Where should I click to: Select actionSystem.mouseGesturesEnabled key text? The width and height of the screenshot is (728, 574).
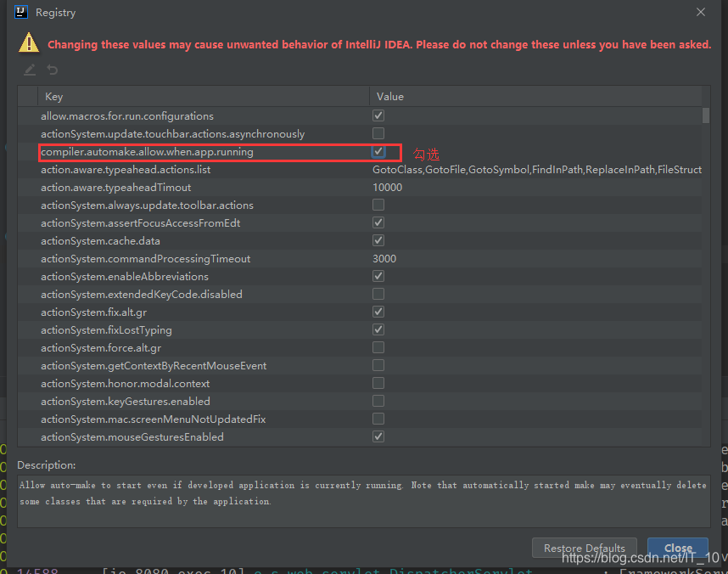[132, 437]
